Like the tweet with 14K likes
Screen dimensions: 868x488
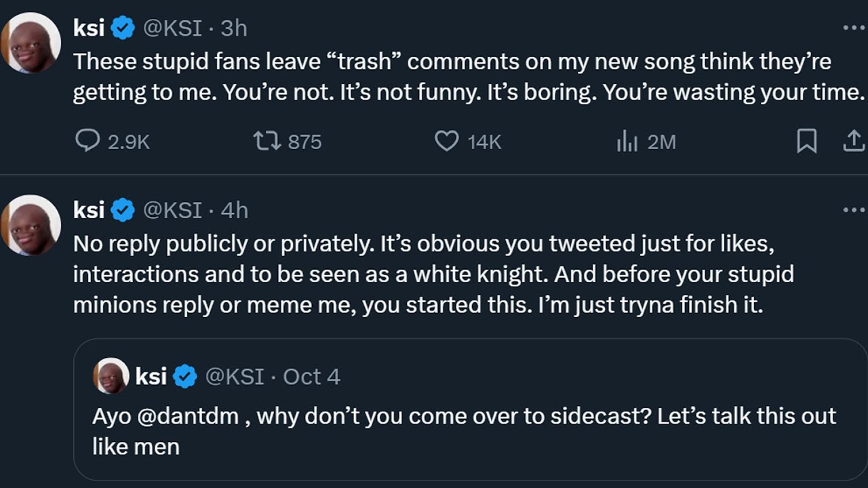click(x=446, y=141)
